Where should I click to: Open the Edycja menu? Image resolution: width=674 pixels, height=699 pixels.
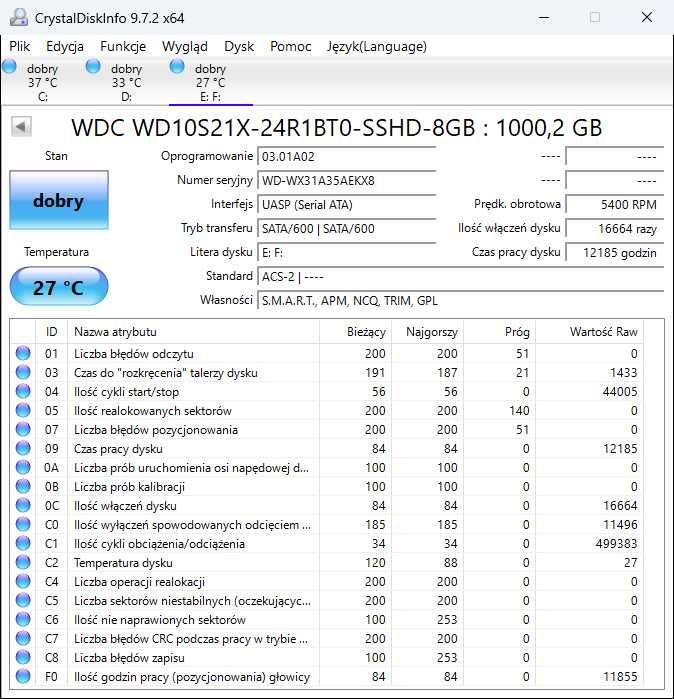tap(65, 46)
